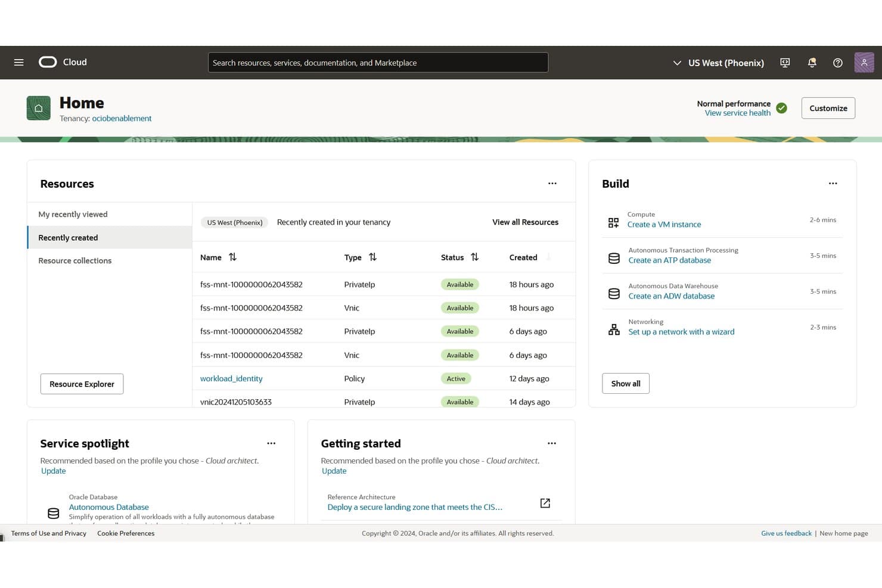Open the notifications bell
The width and height of the screenshot is (882, 588).
coord(812,63)
